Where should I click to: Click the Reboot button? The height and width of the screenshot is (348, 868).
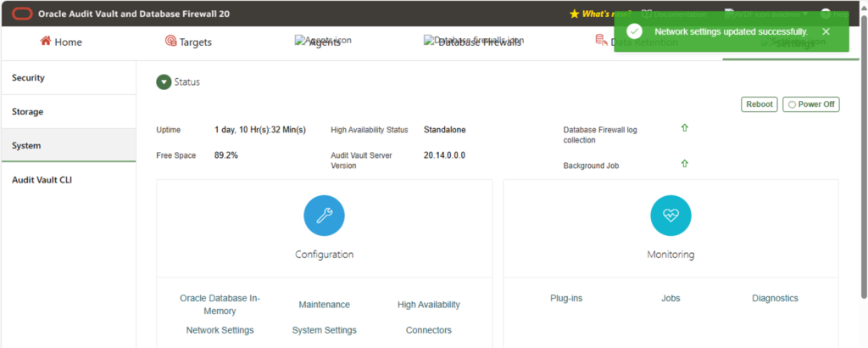759,104
